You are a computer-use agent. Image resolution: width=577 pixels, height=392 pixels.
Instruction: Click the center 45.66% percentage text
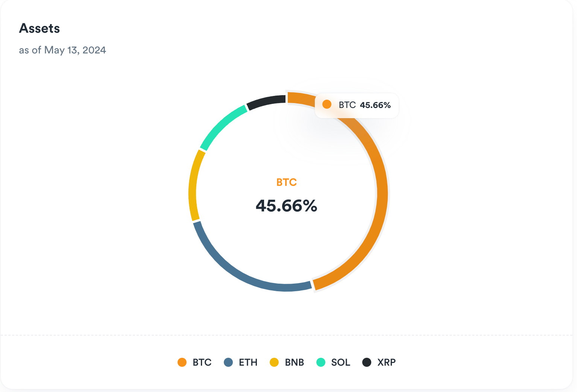(x=286, y=206)
